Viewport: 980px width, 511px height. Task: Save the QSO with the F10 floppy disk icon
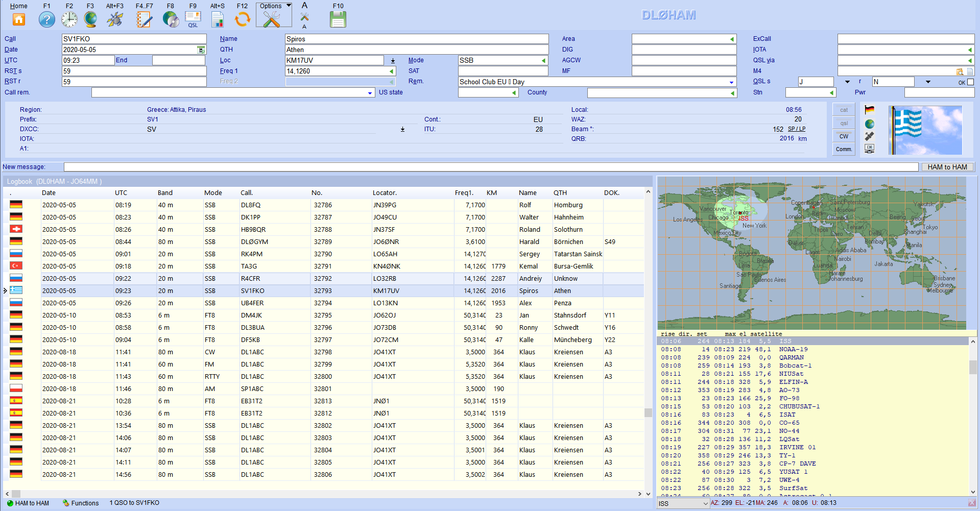click(x=338, y=19)
